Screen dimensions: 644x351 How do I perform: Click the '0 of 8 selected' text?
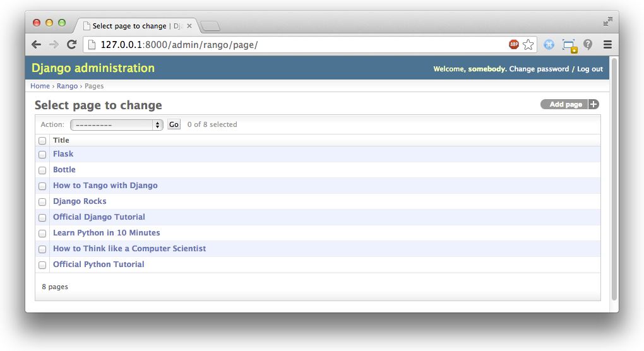pos(212,124)
